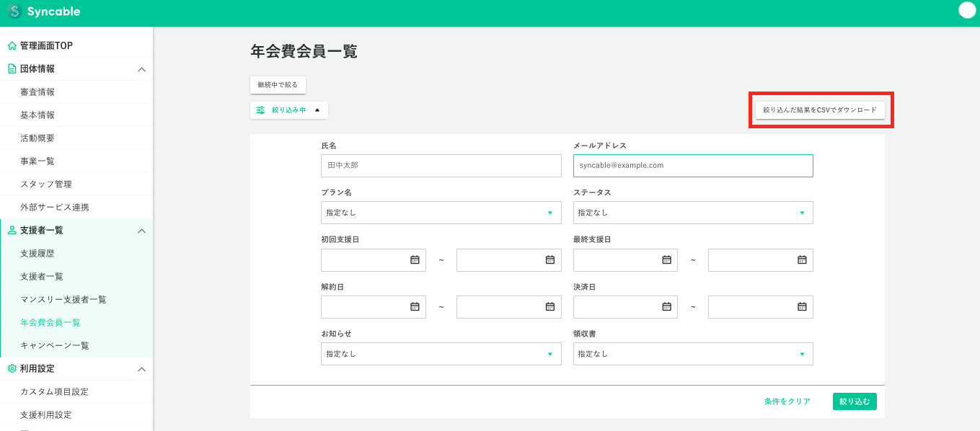
Task: Open calendar for 決済日 end date
Action: (x=801, y=307)
